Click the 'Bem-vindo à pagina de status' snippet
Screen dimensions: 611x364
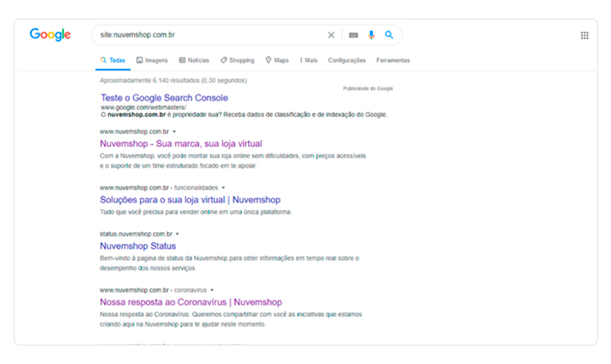click(x=229, y=263)
